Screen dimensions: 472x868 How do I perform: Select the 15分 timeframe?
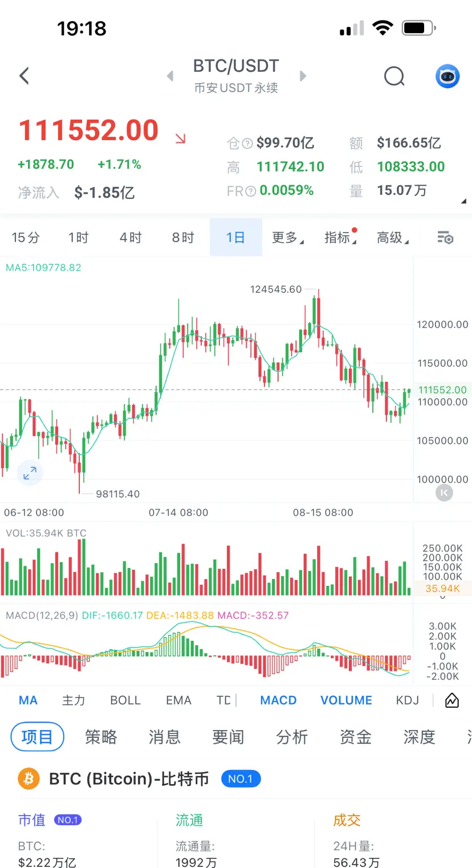(26, 238)
